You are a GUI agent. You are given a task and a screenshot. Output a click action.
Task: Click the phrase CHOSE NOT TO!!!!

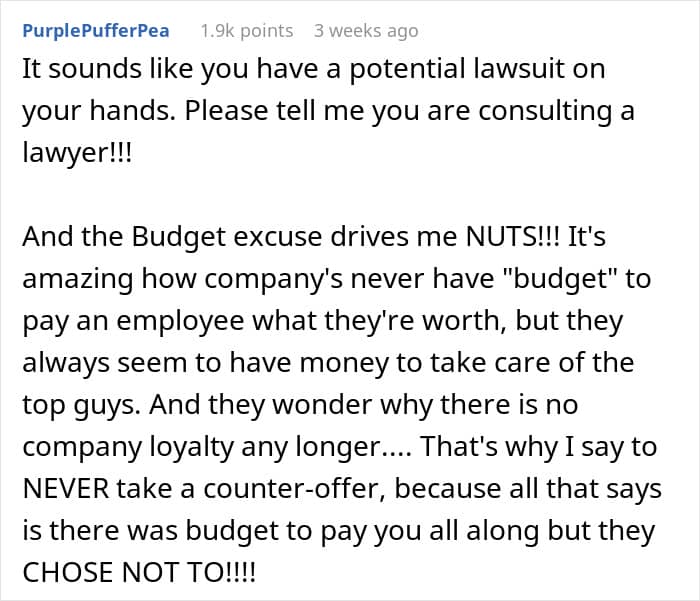pyautogui.click(x=139, y=572)
